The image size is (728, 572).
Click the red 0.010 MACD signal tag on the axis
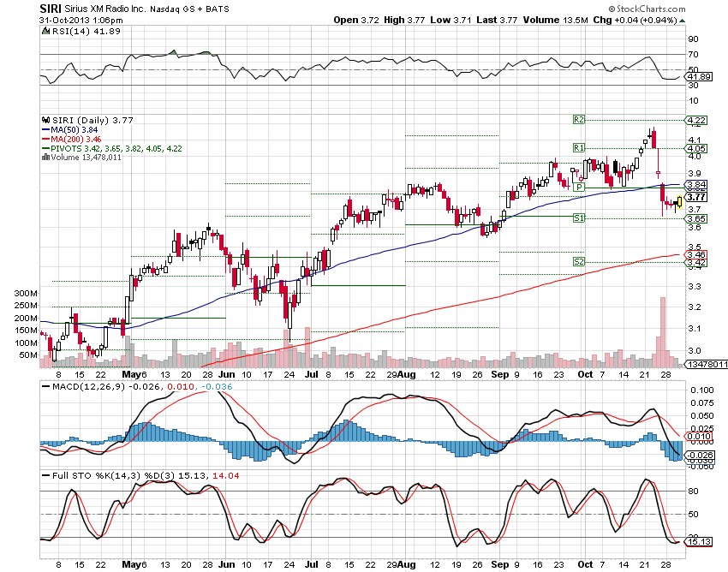[x=699, y=436]
